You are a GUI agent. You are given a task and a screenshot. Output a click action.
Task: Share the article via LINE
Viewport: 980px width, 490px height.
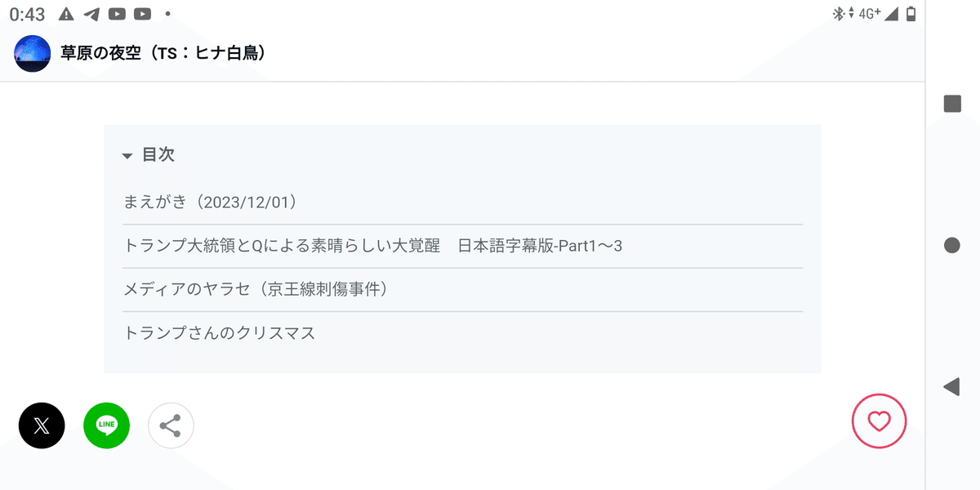tap(106, 425)
